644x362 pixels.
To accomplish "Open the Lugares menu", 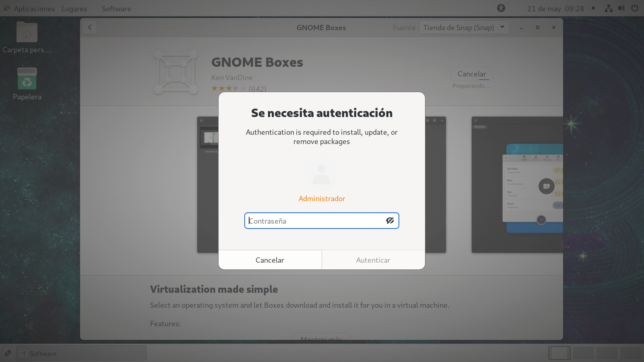I will click(74, 8).
